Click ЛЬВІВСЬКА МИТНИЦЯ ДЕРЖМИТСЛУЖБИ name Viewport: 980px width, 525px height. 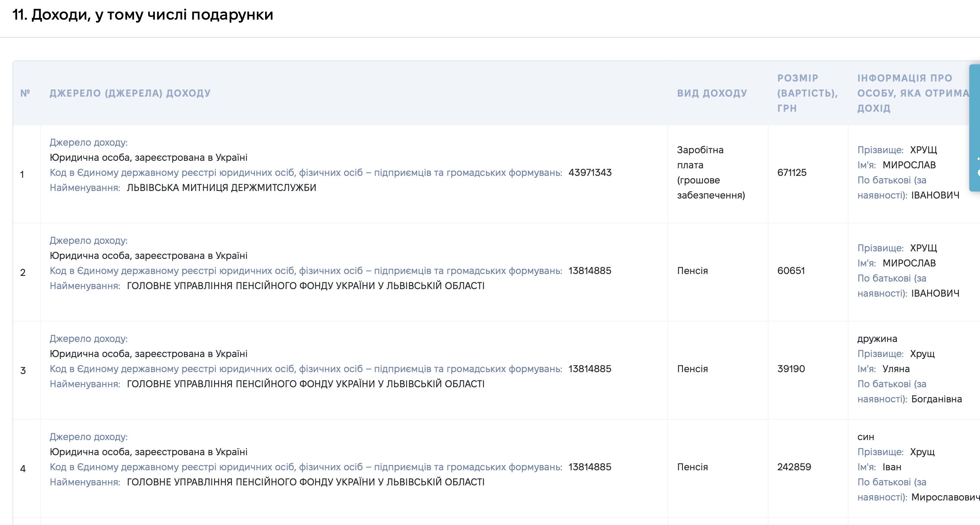221,188
